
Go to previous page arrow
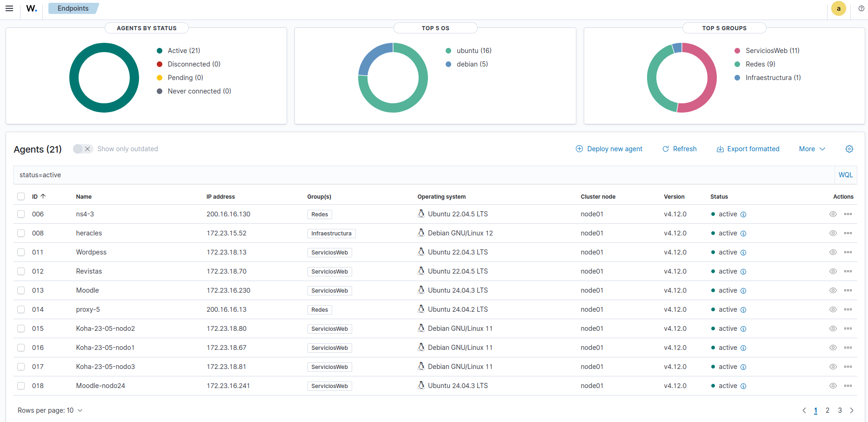click(804, 410)
